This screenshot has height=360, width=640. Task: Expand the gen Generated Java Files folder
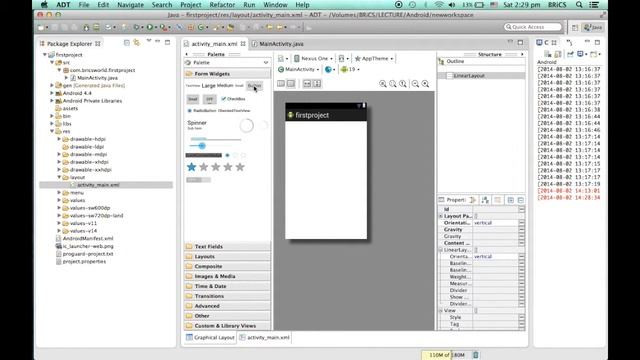click(x=52, y=85)
